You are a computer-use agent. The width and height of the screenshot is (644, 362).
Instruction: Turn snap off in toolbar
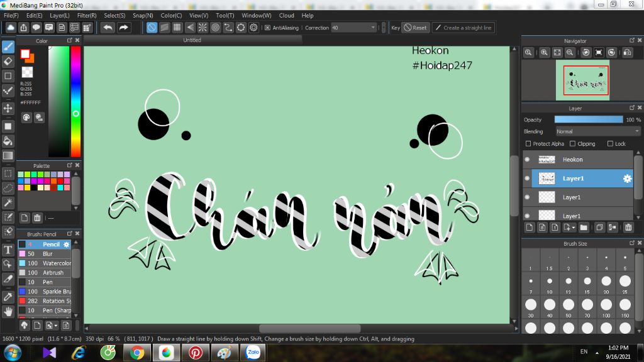pos(152,28)
